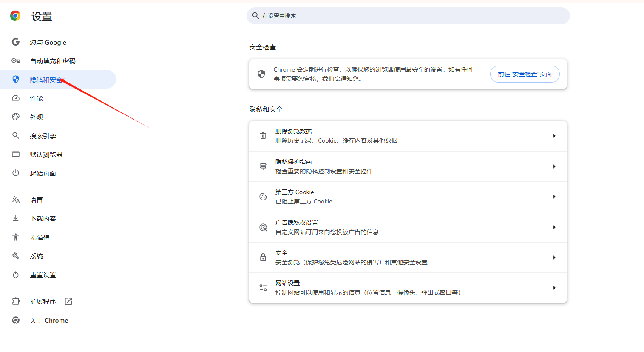
Task: Click the palette icon for 外观
Action: [16, 117]
